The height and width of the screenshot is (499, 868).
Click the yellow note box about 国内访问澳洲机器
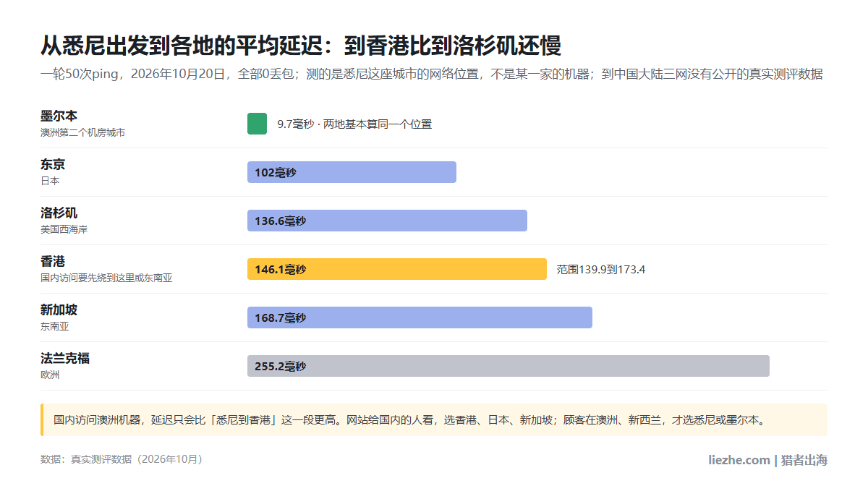tap(434, 419)
